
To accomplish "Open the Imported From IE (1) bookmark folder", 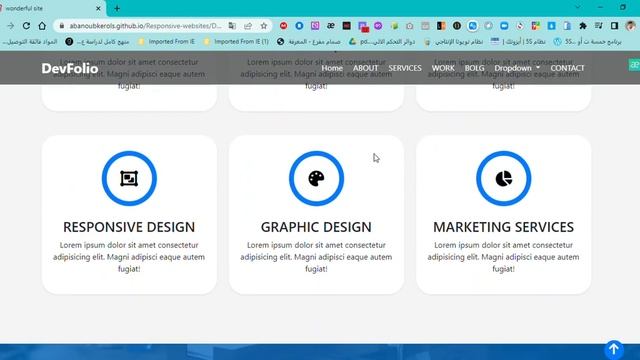I will click(236, 42).
